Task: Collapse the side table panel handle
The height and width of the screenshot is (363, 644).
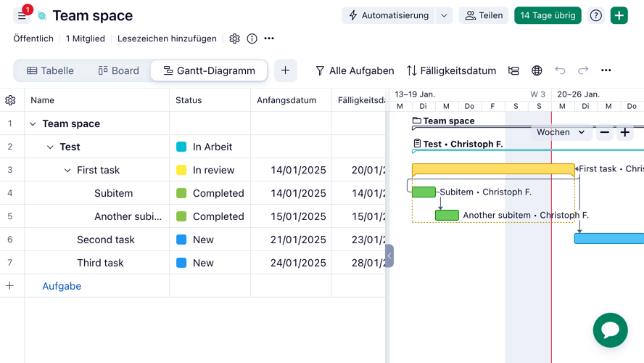Action: (x=389, y=256)
